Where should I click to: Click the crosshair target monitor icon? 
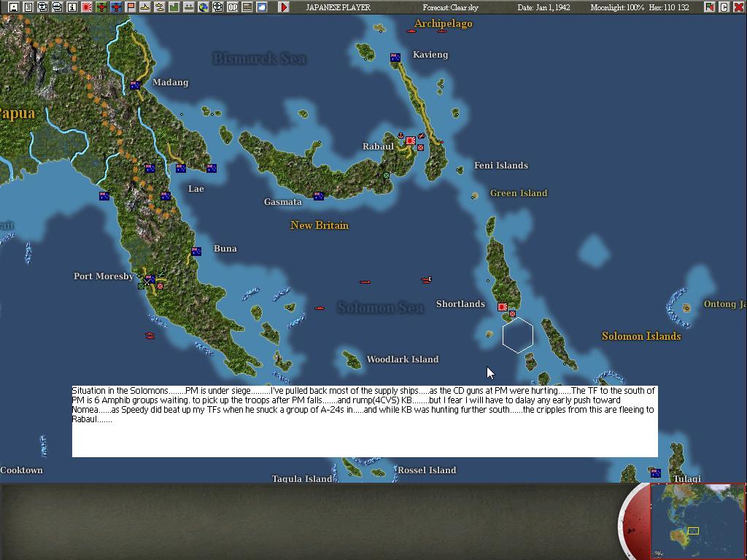(217, 7)
